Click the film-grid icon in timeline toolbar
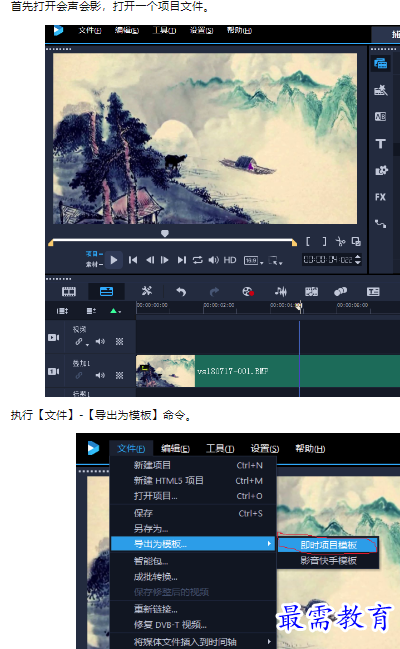This screenshot has height=649, width=400. [x=311, y=292]
